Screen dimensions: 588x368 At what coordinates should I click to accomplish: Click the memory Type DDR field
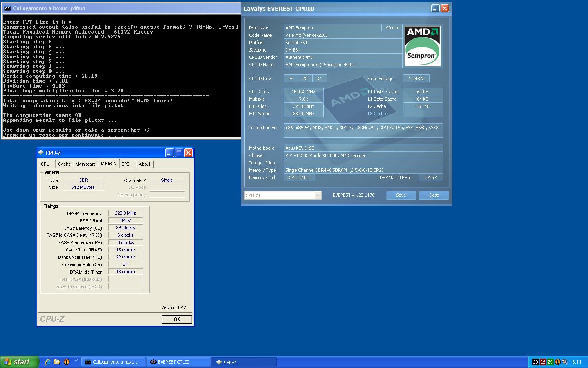(x=83, y=180)
